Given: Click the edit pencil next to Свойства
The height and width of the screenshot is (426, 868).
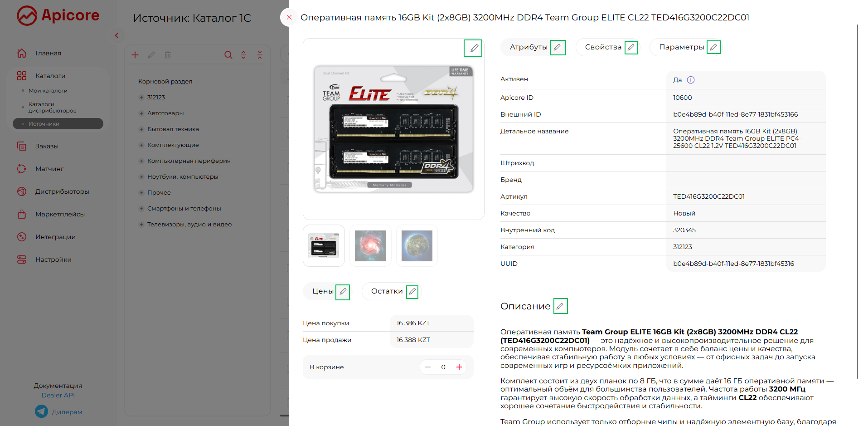Looking at the screenshot, I should (630, 47).
